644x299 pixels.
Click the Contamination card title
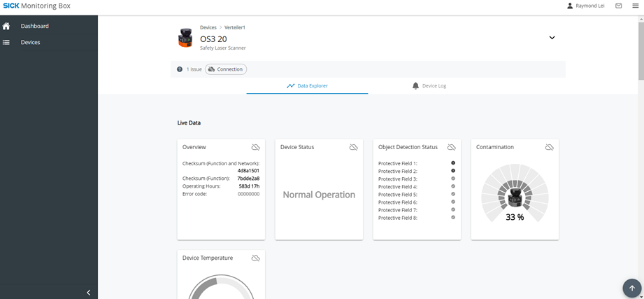point(495,147)
